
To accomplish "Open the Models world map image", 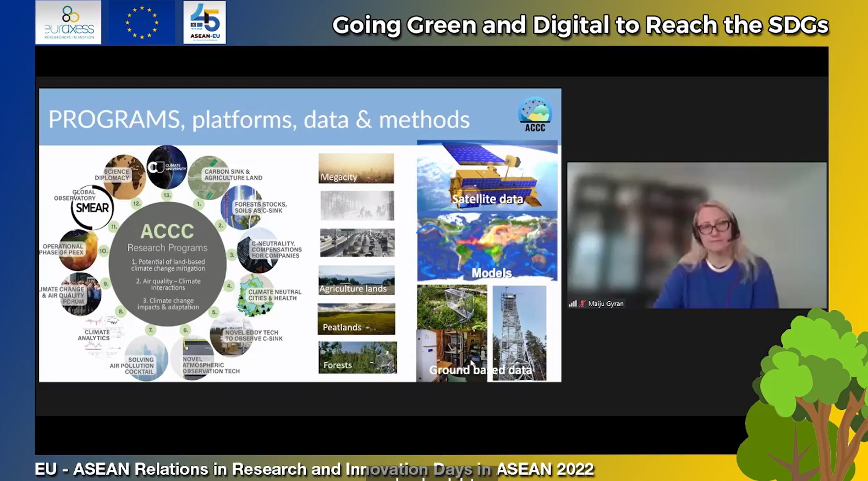I will click(487, 247).
